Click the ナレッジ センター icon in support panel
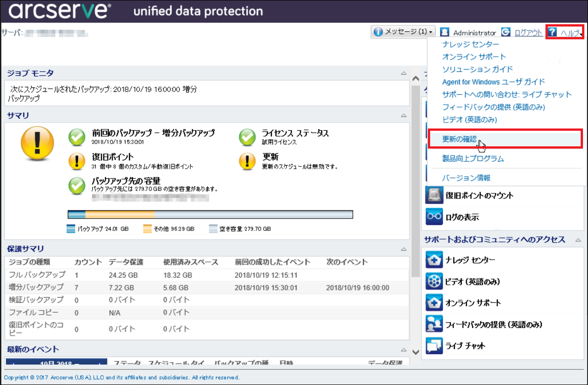 coord(434,260)
